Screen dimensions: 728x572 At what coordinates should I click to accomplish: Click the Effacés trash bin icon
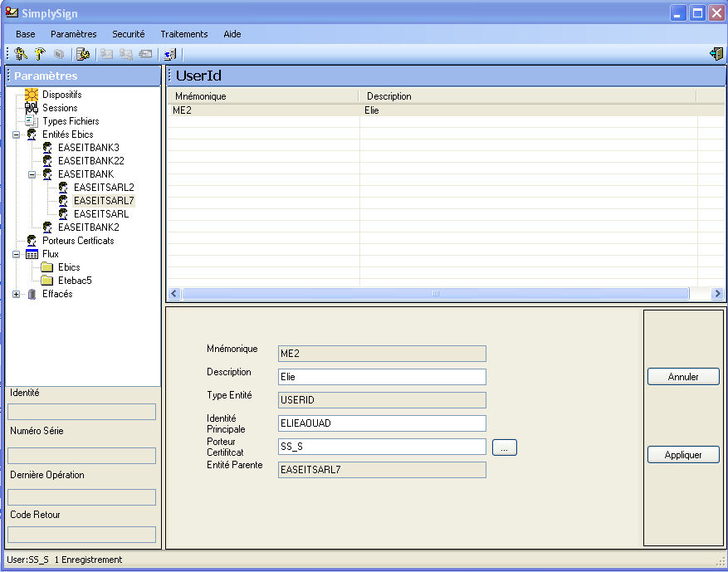(32, 295)
